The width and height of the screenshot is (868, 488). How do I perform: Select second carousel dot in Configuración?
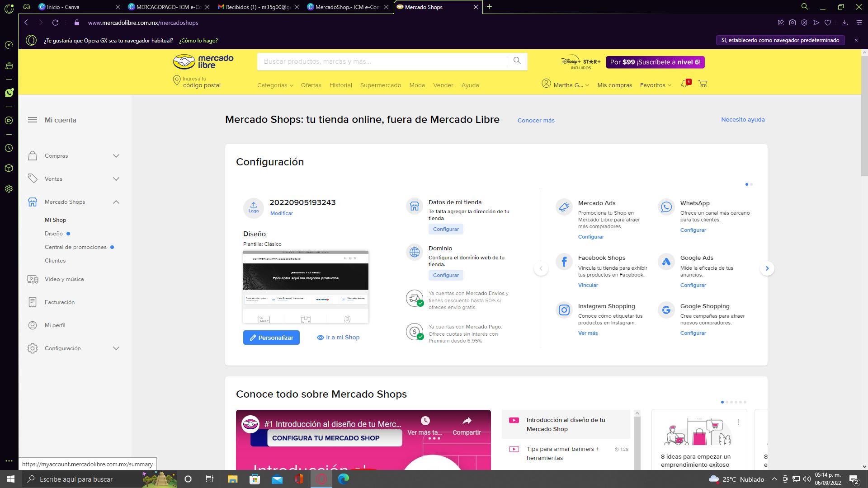[751, 184]
